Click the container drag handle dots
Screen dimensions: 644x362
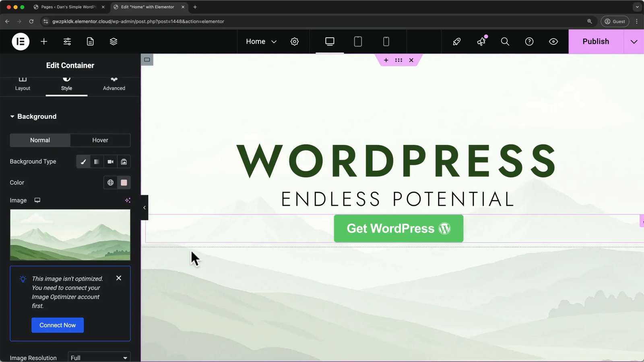click(398, 60)
